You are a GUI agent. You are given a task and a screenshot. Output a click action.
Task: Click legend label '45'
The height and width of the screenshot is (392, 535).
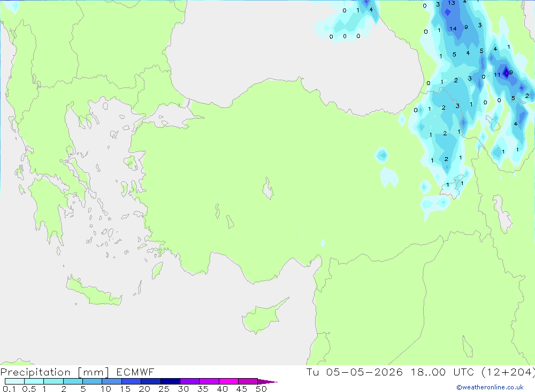(242, 389)
